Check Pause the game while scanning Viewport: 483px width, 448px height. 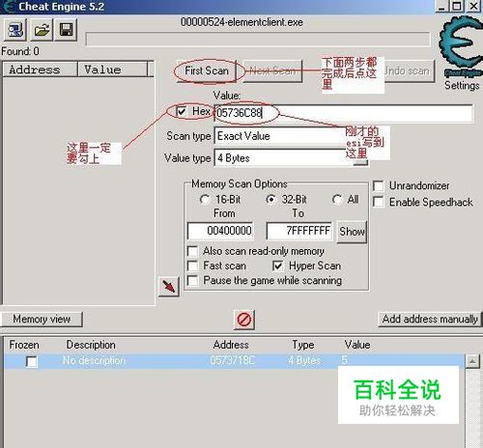(x=192, y=280)
